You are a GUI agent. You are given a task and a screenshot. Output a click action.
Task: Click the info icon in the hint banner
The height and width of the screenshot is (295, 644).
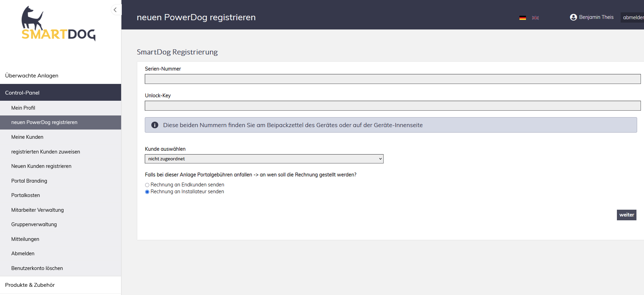click(x=155, y=125)
